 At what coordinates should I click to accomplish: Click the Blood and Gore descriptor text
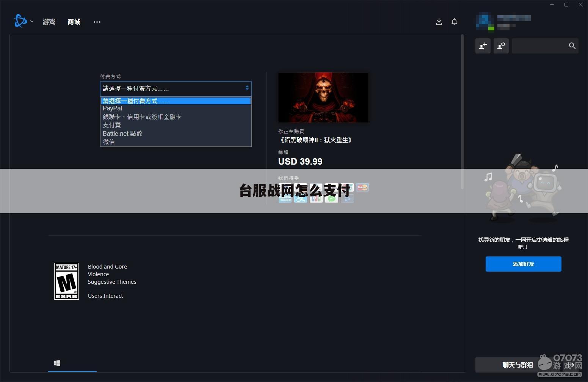coord(107,267)
